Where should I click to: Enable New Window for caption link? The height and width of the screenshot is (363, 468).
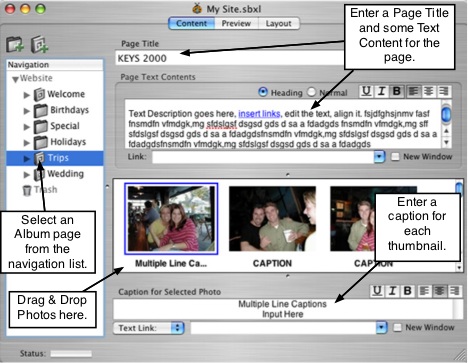[397, 328]
